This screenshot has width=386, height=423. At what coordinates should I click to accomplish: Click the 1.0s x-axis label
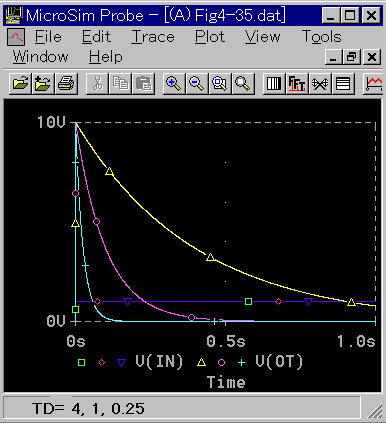[x=356, y=341]
